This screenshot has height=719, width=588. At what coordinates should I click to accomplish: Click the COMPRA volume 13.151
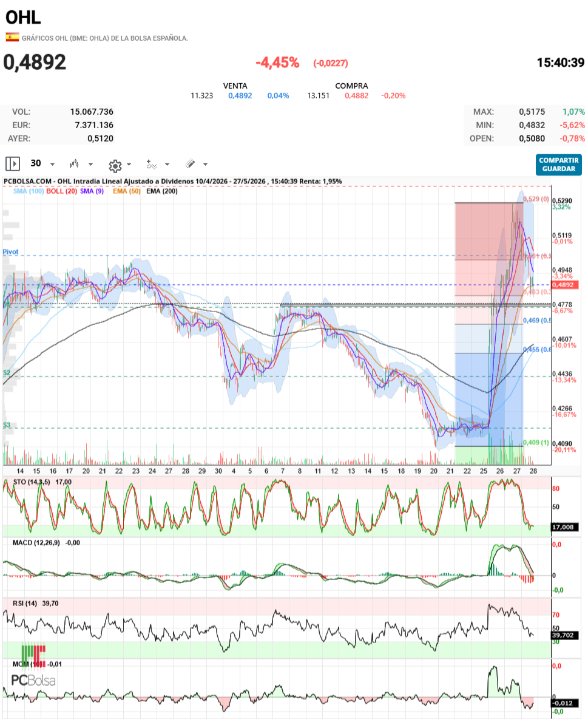[x=318, y=96]
